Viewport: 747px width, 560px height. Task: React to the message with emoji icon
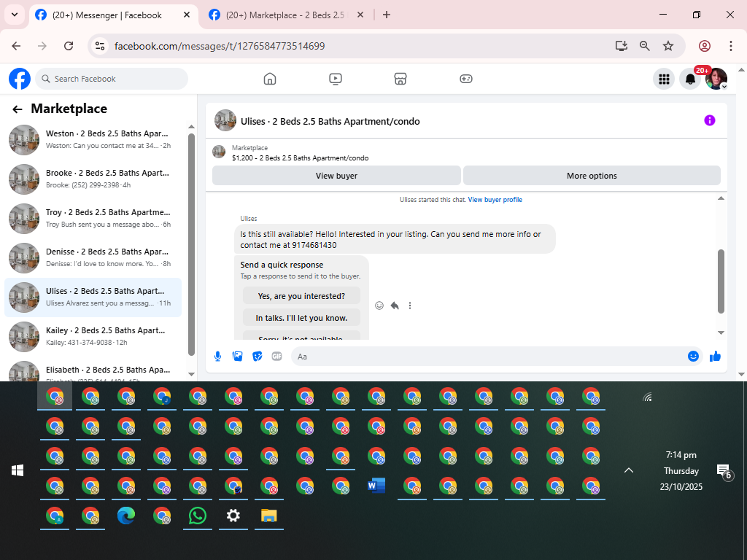(x=379, y=306)
